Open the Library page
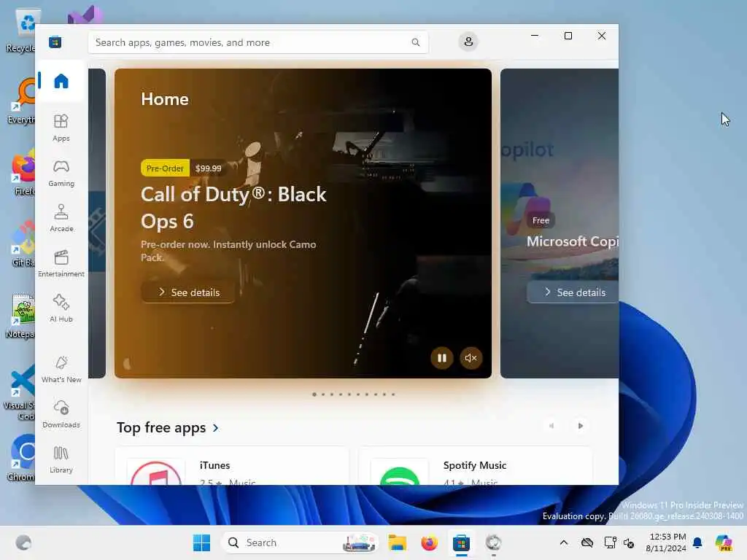Screen dimensions: 747x560 pos(61,460)
